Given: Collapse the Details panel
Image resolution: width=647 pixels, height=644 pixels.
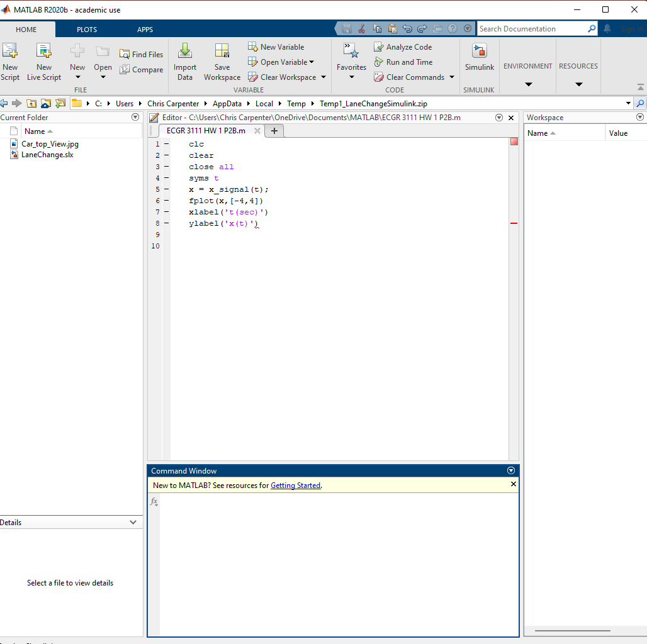Looking at the screenshot, I should [x=133, y=523].
